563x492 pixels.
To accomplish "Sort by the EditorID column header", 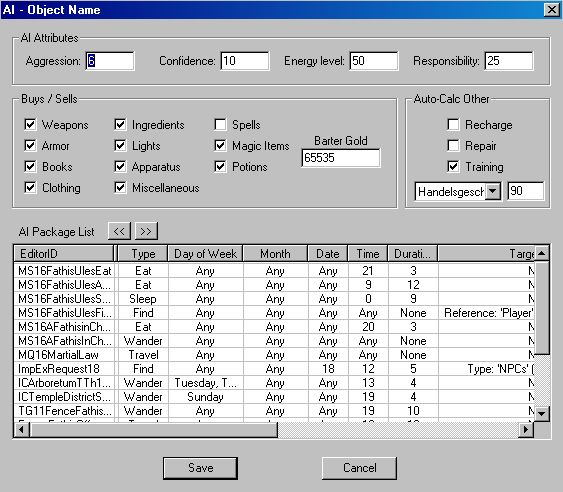I will [x=64, y=254].
